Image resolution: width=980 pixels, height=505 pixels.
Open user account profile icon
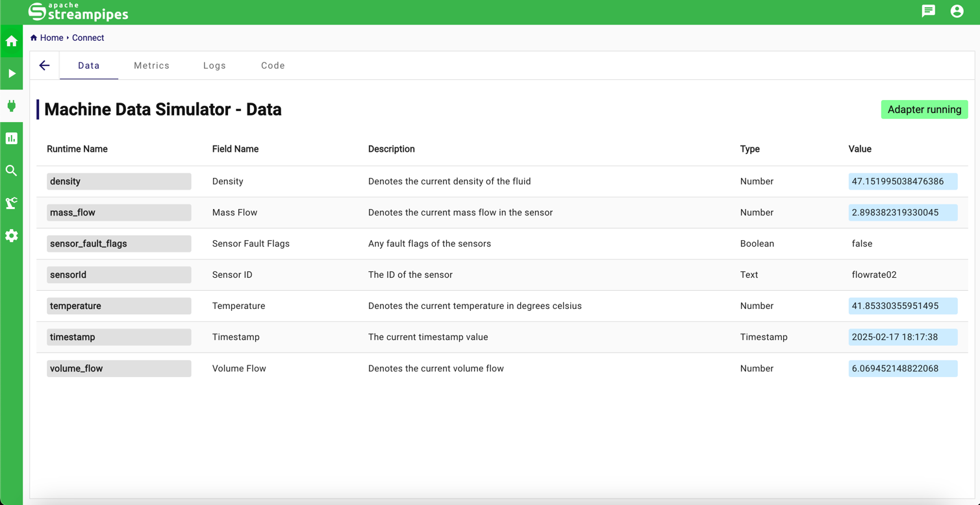pyautogui.click(x=957, y=11)
